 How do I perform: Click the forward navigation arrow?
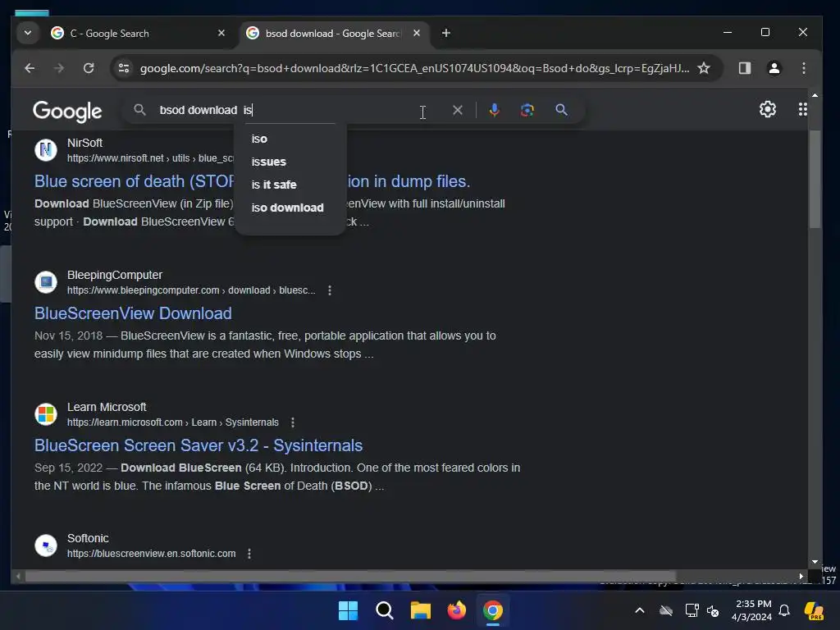tap(59, 68)
